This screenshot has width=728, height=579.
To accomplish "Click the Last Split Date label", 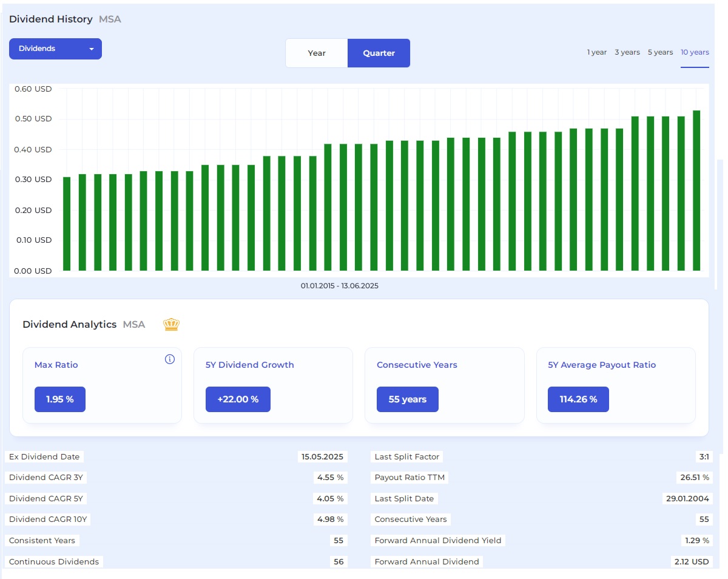I will (404, 498).
